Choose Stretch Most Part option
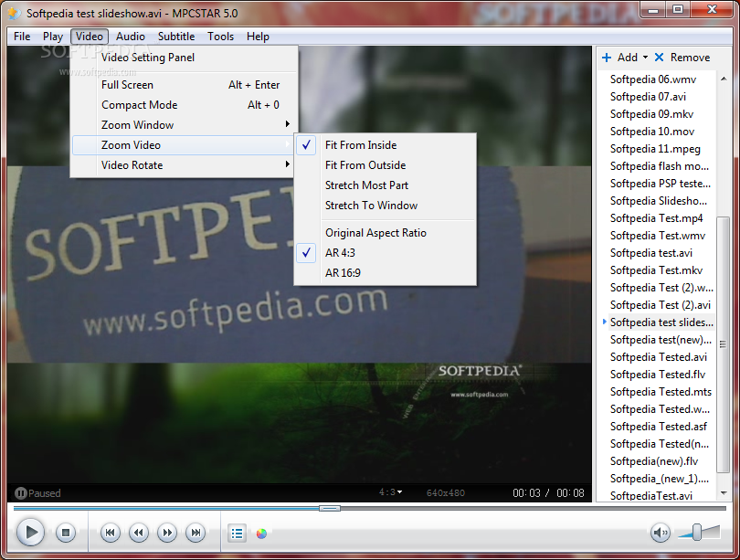This screenshot has height=560, width=740. click(x=385, y=185)
